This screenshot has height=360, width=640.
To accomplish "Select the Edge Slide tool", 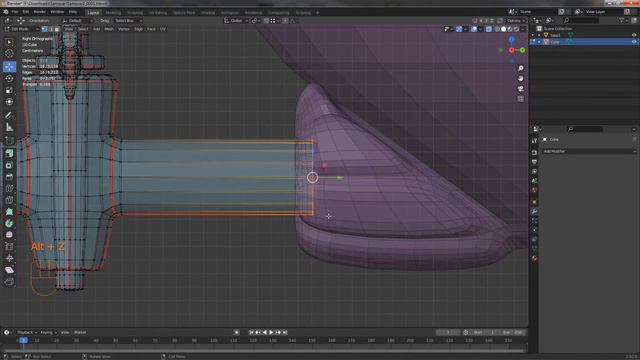I will coord(9,247).
